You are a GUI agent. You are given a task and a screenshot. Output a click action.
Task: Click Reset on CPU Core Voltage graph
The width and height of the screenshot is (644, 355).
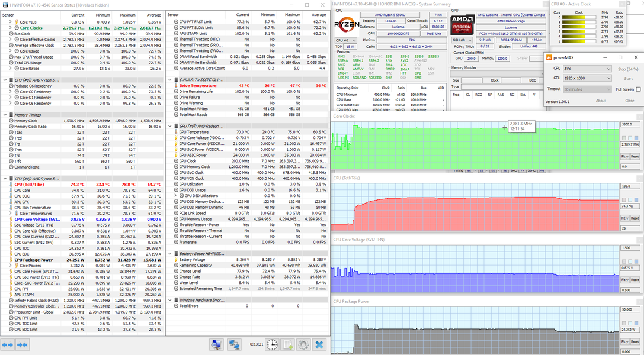pyautogui.click(x=635, y=280)
